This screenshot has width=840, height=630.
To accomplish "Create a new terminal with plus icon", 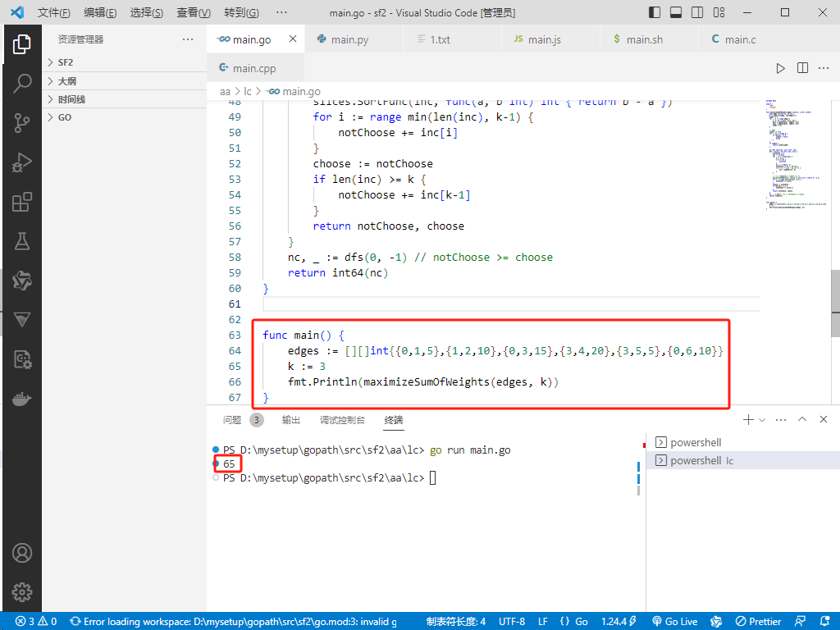I will point(748,419).
